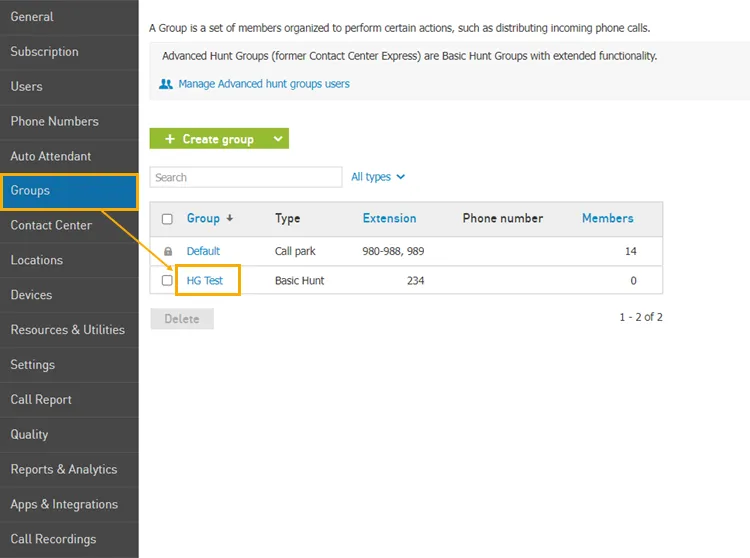Click extension 234 cell
This screenshot has height=558, width=750.
tap(416, 281)
